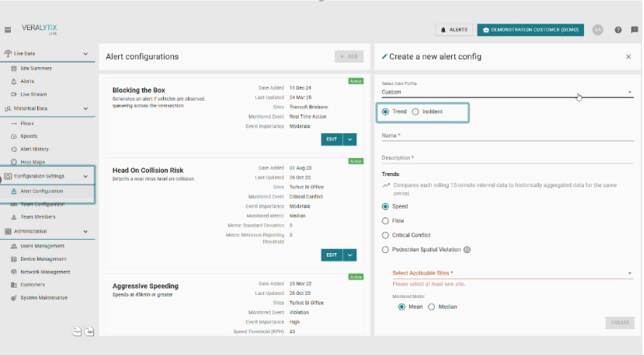This screenshot has width=644, height=355.
Task: Click the Name input field
Action: point(506,136)
